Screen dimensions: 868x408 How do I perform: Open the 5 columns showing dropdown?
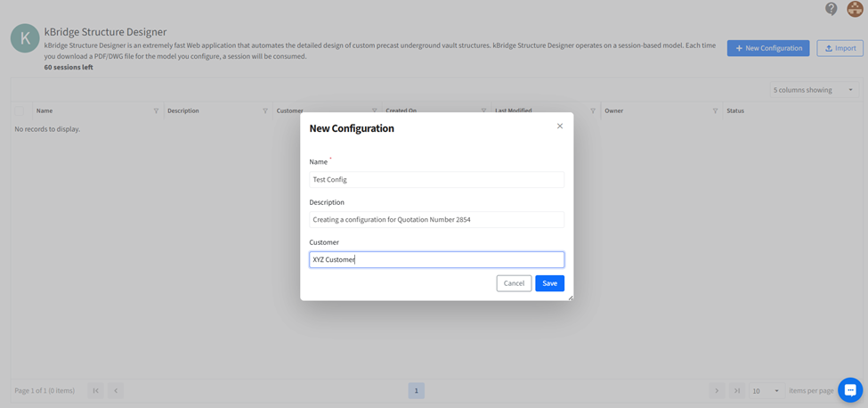coord(814,90)
